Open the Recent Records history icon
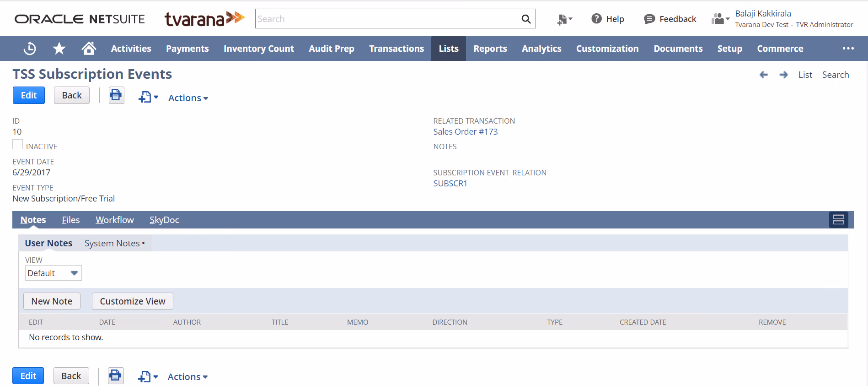Screen dimensions: 868x386 click(x=30, y=49)
